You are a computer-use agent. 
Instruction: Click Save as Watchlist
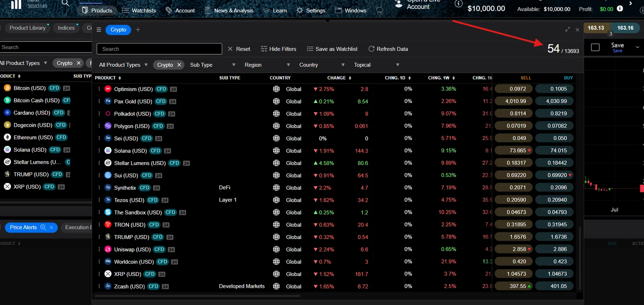[x=332, y=49]
